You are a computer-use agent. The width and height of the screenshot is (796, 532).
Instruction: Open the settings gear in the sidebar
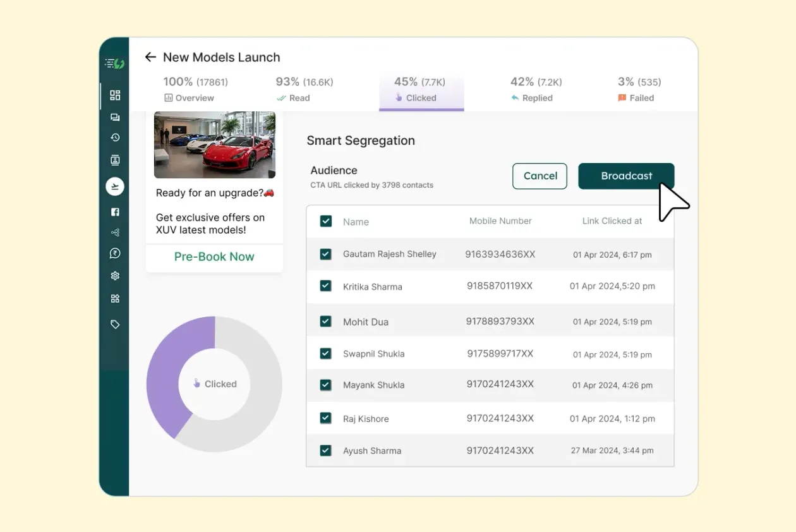pos(115,275)
